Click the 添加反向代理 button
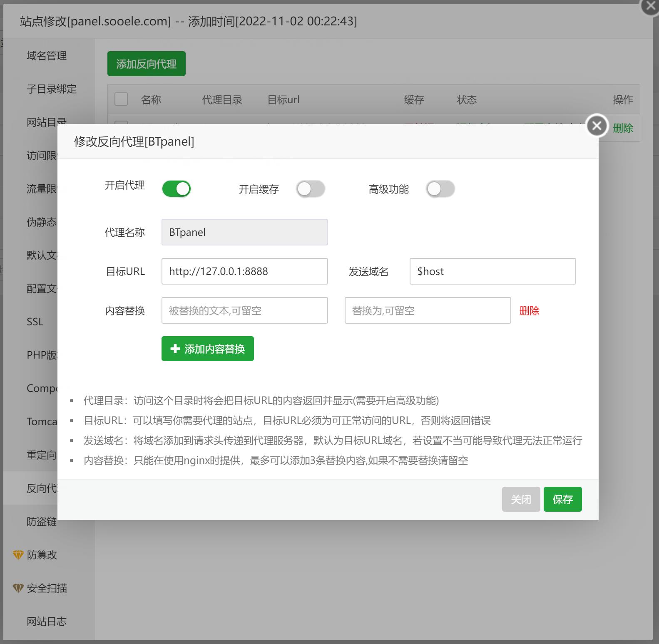659x644 pixels. tap(146, 64)
